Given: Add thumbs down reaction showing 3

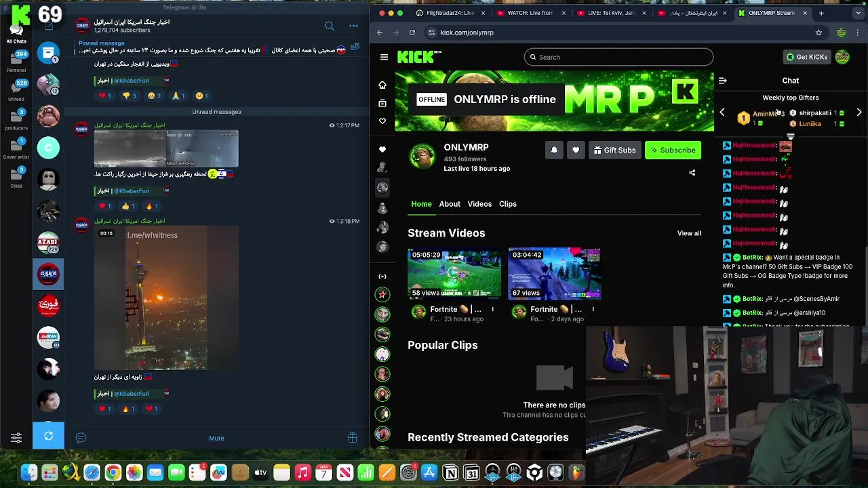Looking at the screenshot, I should [130, 96].
